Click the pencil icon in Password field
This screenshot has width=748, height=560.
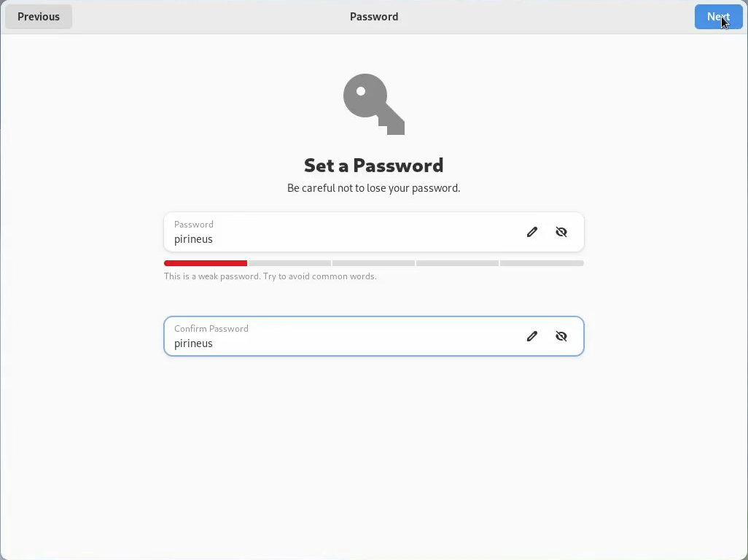(x=532, y=232)
